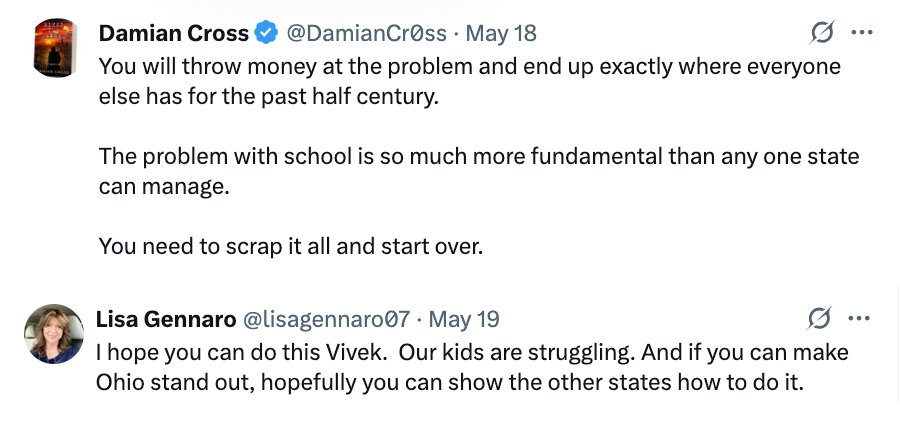Click the @DamianCr0ss handle
This screenshot has height=421, width=900.
click(x=367, y=33)
